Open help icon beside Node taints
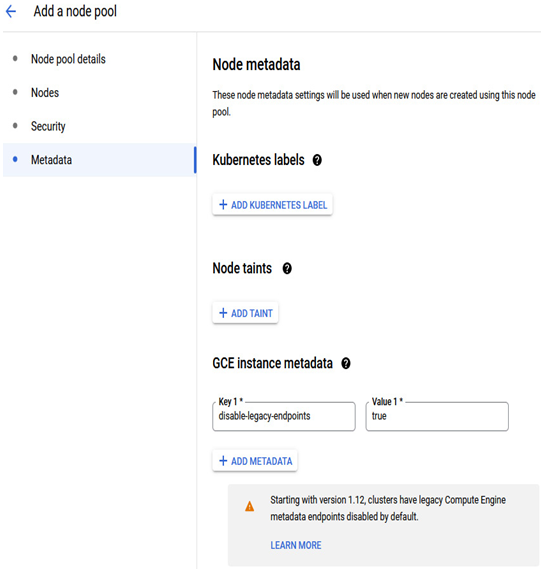This screenshot has height=570, width=541. (287, 269)
